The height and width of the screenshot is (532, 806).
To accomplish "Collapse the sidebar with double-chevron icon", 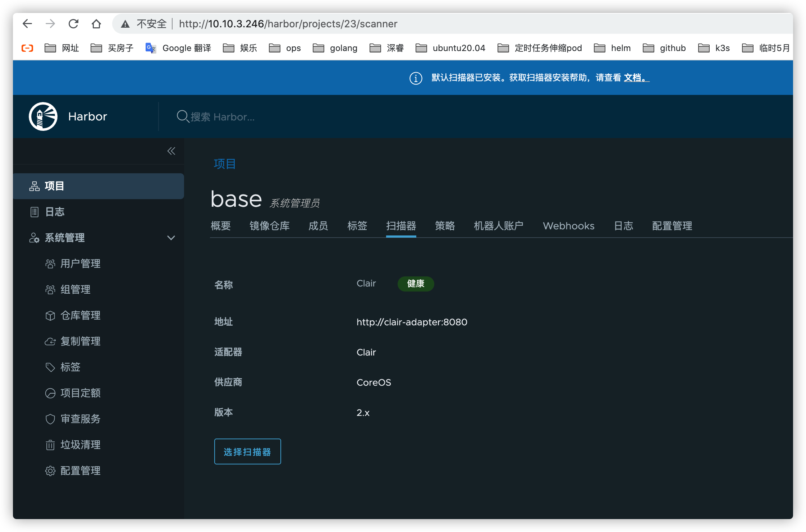I will [x=171, y=151].
